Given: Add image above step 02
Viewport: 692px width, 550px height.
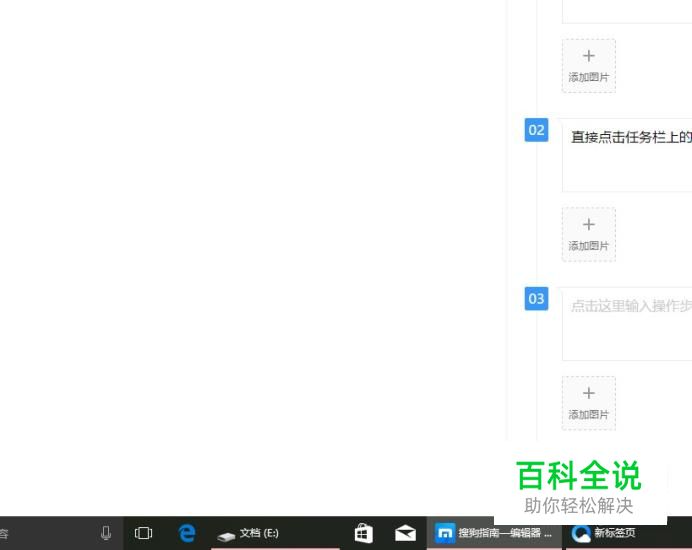Looking at the screenshot, I should [589, 66].
